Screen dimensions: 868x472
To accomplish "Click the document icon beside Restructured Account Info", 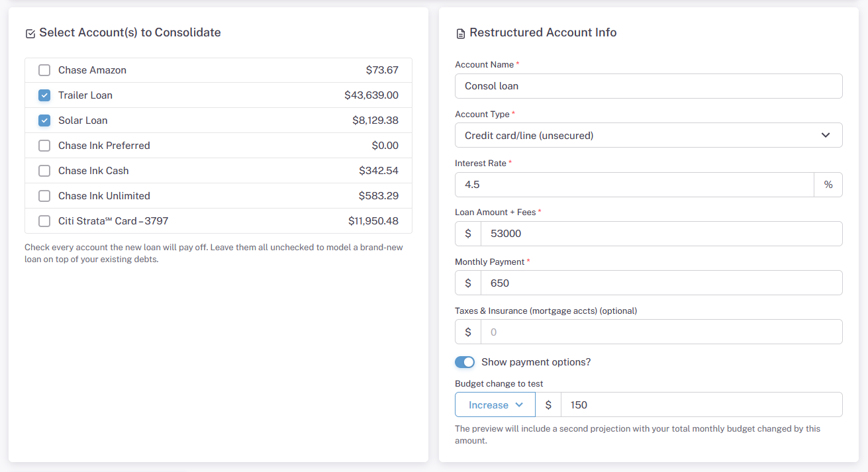I will (x=461, y=34).
